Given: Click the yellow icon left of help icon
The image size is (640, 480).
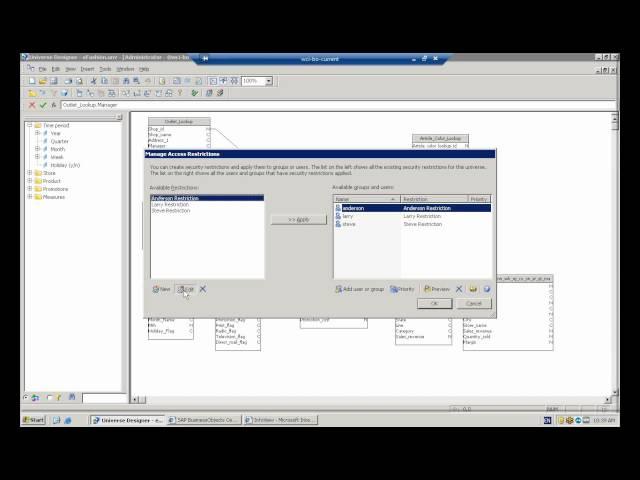Looking at the screenshot, I should pos(473,289).
